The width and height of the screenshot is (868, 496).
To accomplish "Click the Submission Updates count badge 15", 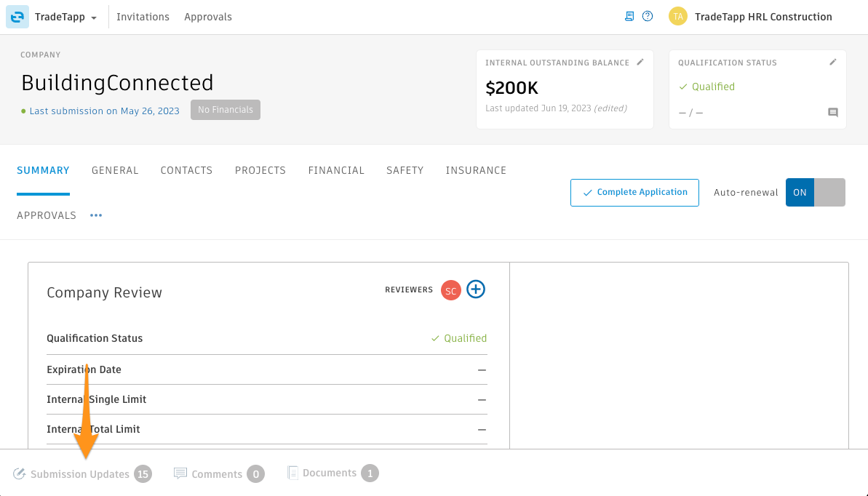I will (x=143, y=474).
